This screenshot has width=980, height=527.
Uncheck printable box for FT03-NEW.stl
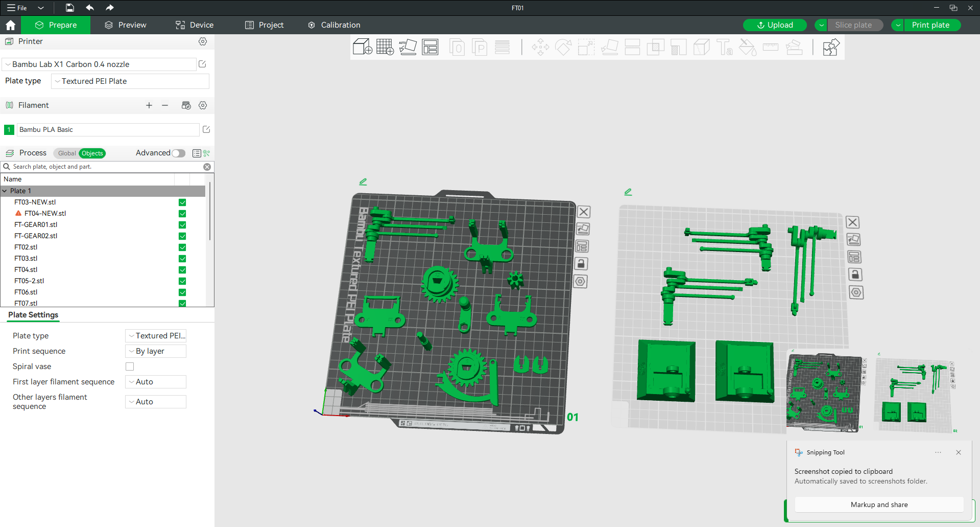coord(182,202)
